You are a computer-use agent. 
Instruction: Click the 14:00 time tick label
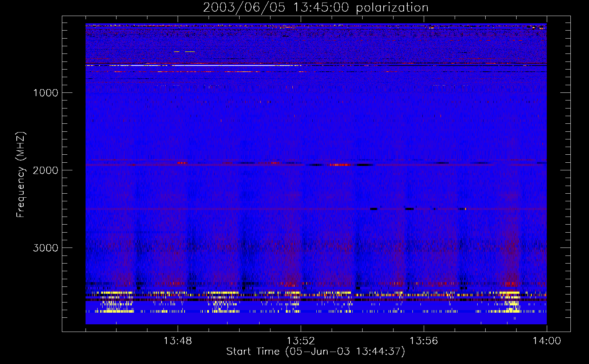tap(547, 341)
